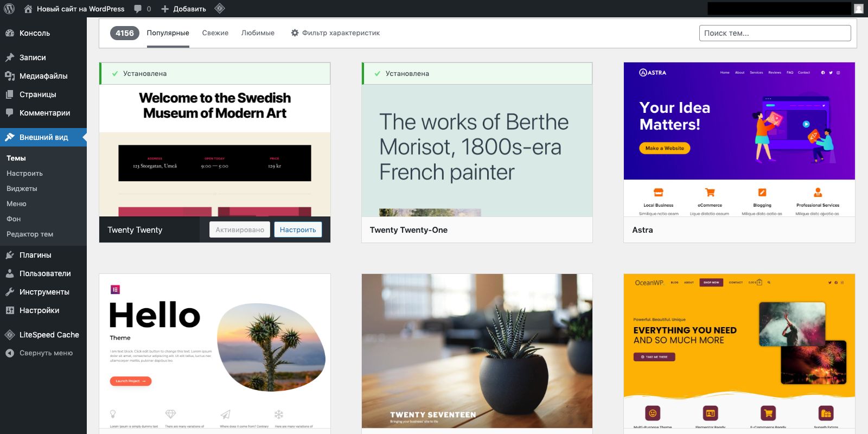
Task: Select the Hello theme thumbnail
Action: (215, 351)
